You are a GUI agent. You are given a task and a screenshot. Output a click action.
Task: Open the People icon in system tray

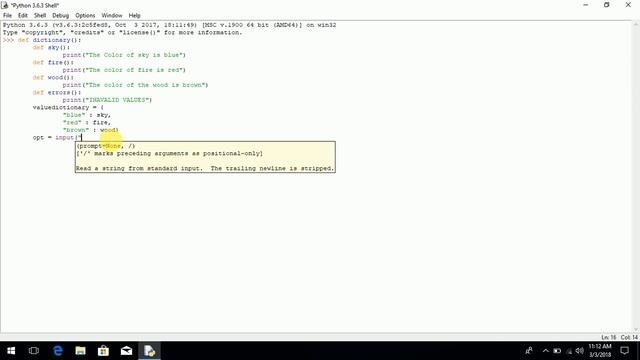[x=529, y=351]
